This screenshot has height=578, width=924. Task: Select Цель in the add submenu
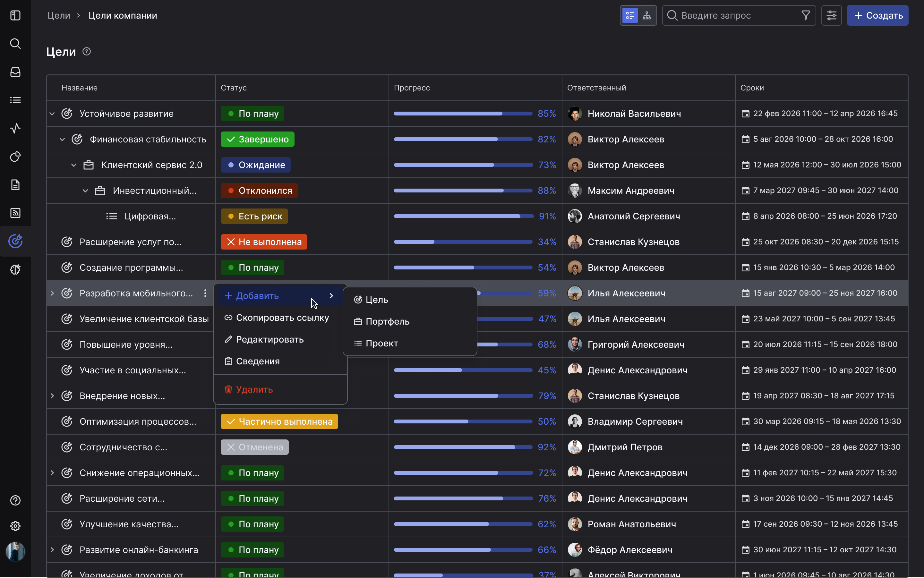tap(410, 300)
